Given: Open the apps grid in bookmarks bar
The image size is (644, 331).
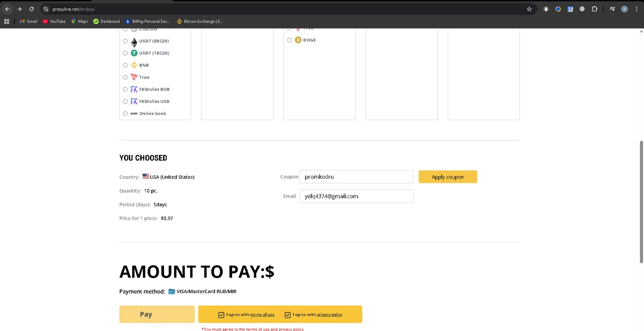Looking at the screenshot, I should (x=6, y=21).
